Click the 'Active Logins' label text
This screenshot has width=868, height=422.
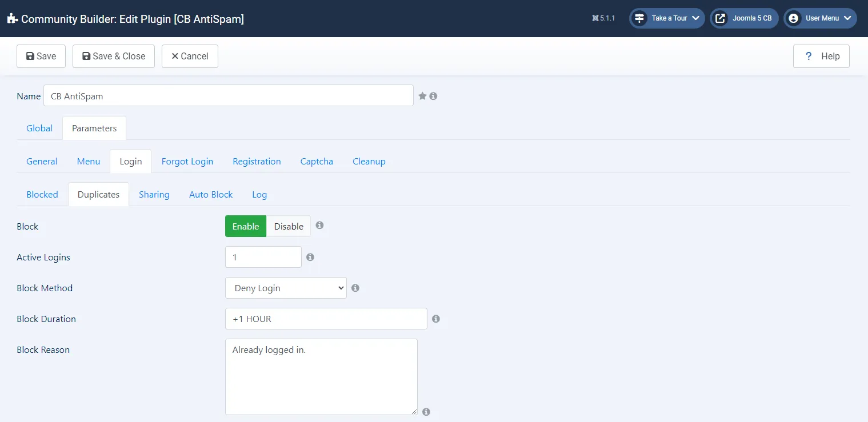click(x=43, y=257)
